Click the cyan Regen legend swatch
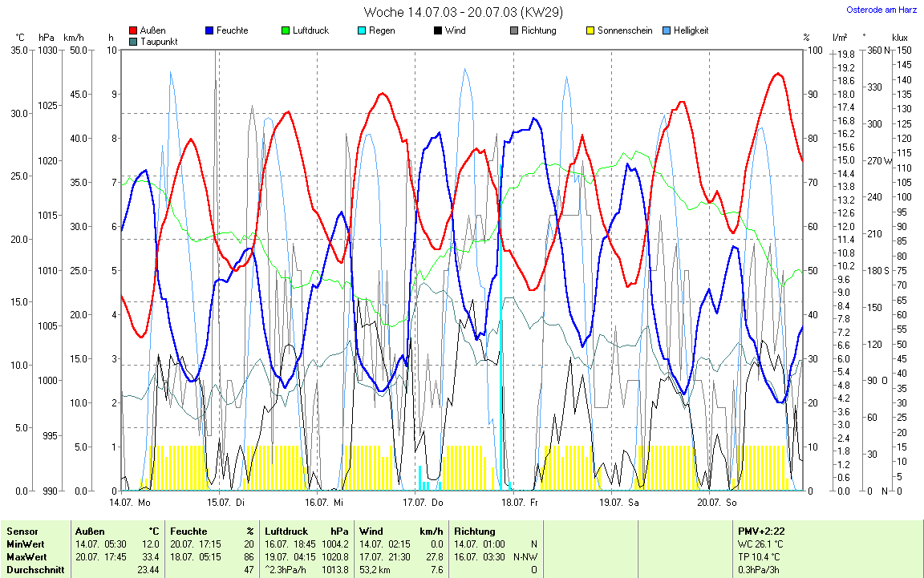924x578 pixels. (x=362, y=31)
